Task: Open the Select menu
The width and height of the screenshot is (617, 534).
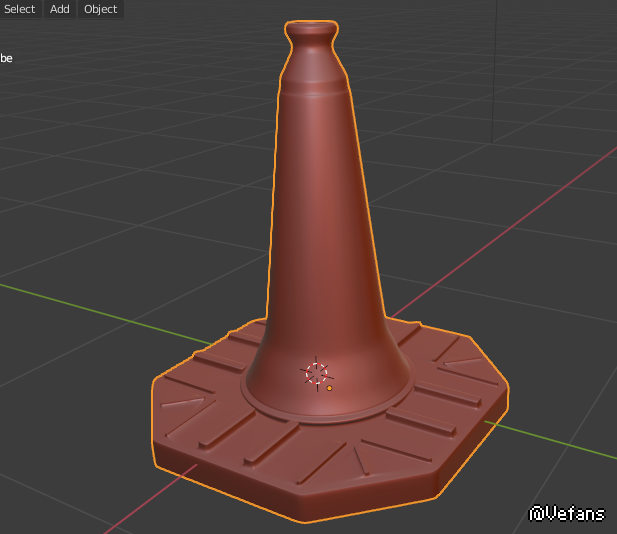Action: click(x=19, y=9)
